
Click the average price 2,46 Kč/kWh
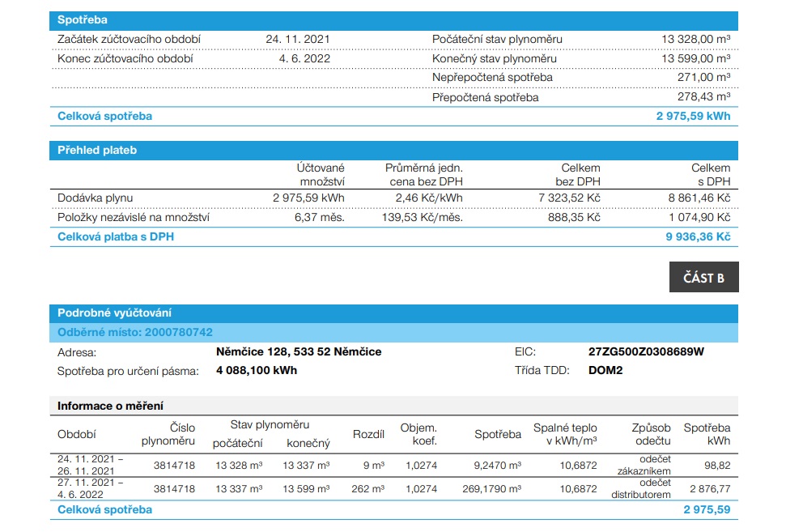[429, 198]
